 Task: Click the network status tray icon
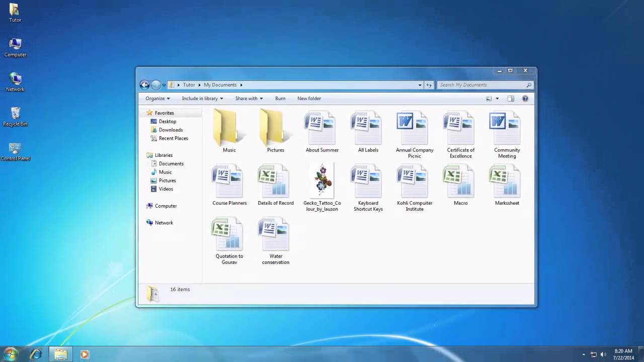coord(594,354)
